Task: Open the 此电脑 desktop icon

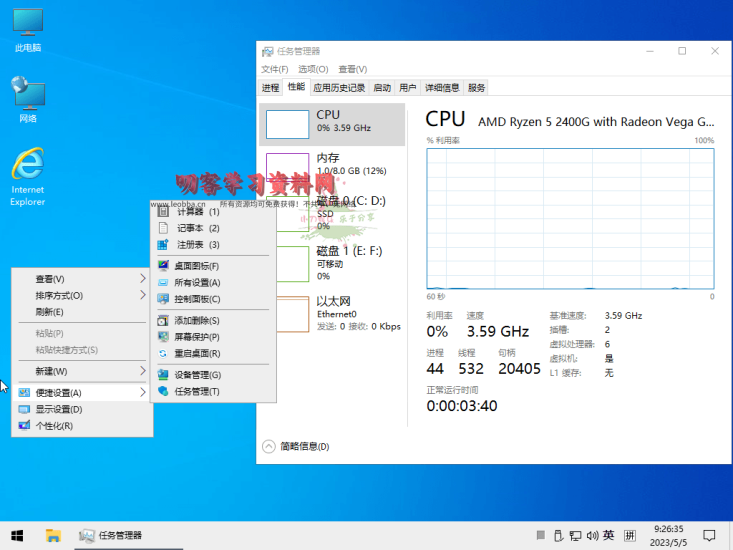Action: [x=28, y=30]
